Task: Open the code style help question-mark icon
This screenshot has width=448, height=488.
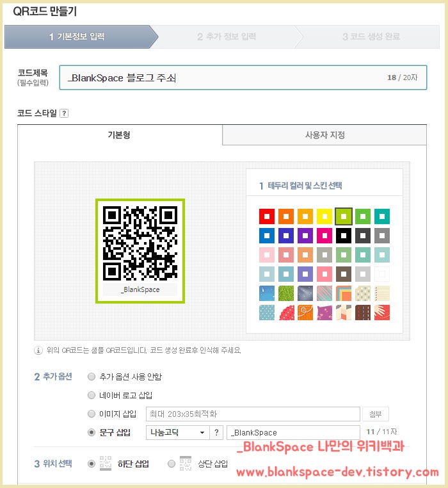Action: pos(64,113)
